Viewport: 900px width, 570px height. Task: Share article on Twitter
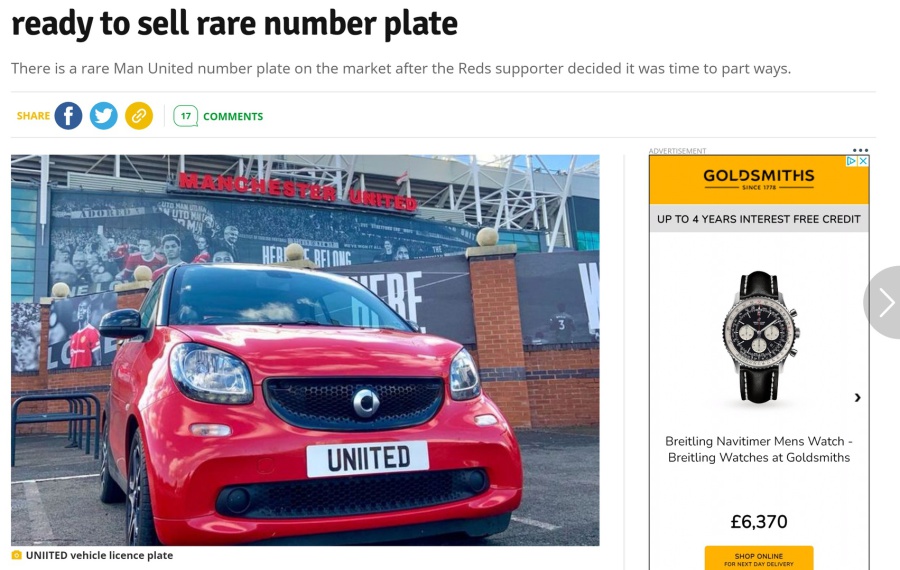[103, 116]
